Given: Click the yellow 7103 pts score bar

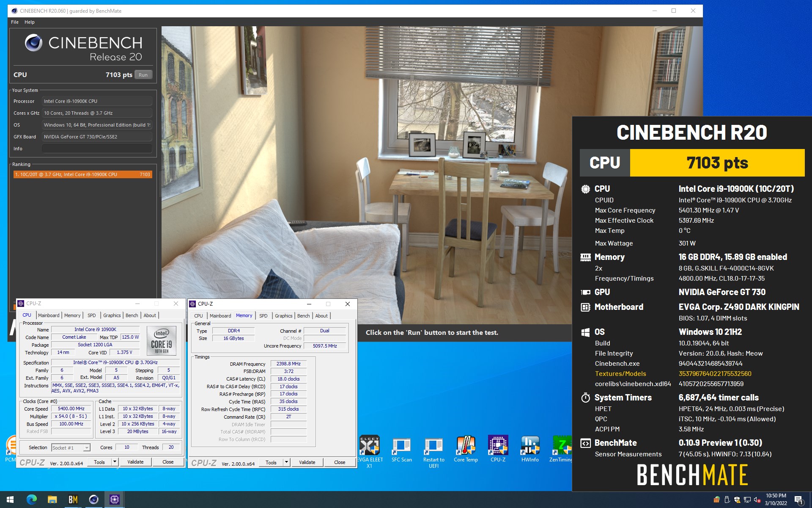Looking at the screenshot, I should click(717, 163).
